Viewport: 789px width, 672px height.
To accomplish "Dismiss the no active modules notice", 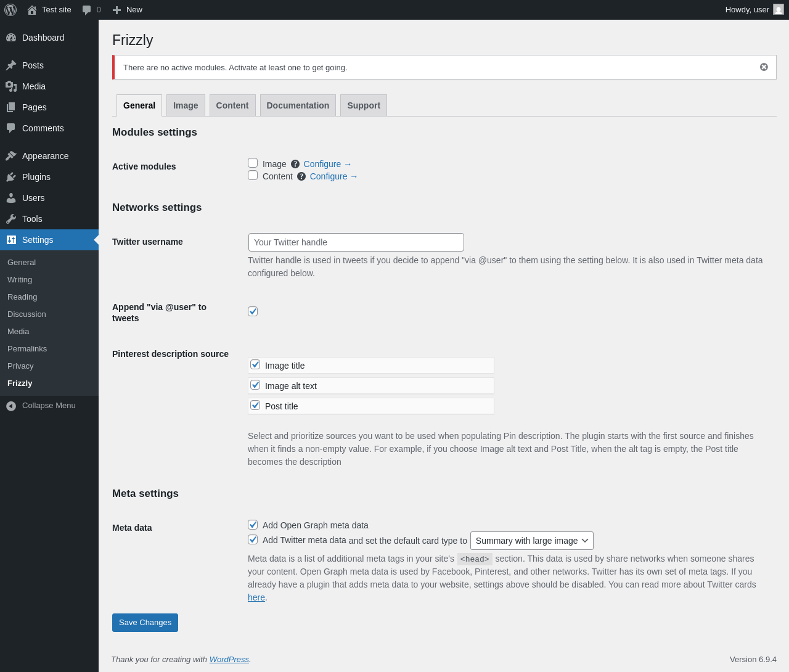I will click(x=764, y=67).
